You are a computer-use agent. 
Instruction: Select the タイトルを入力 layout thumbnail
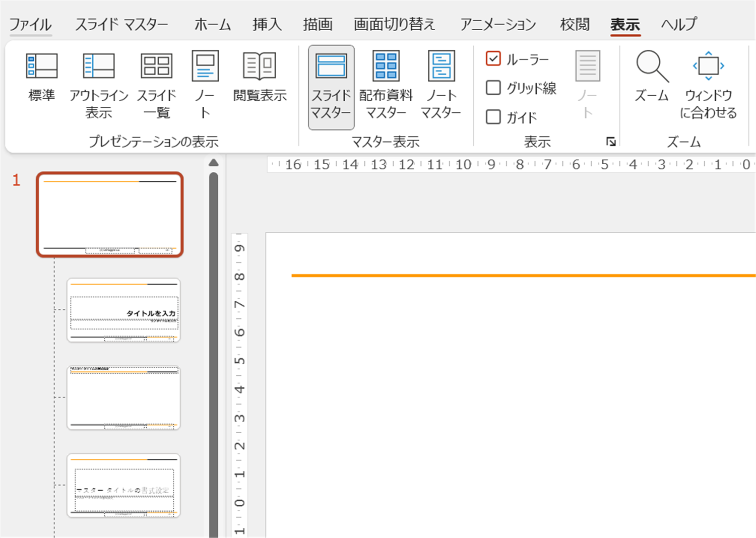coord(123,310)
